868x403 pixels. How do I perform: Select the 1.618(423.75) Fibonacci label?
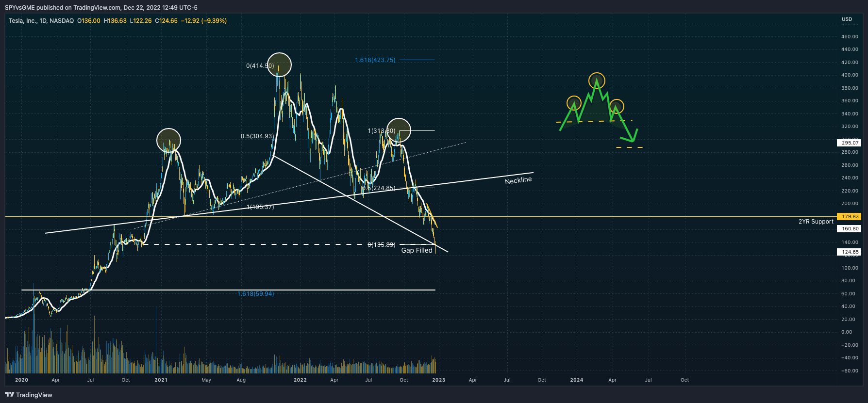coord(375,60)
